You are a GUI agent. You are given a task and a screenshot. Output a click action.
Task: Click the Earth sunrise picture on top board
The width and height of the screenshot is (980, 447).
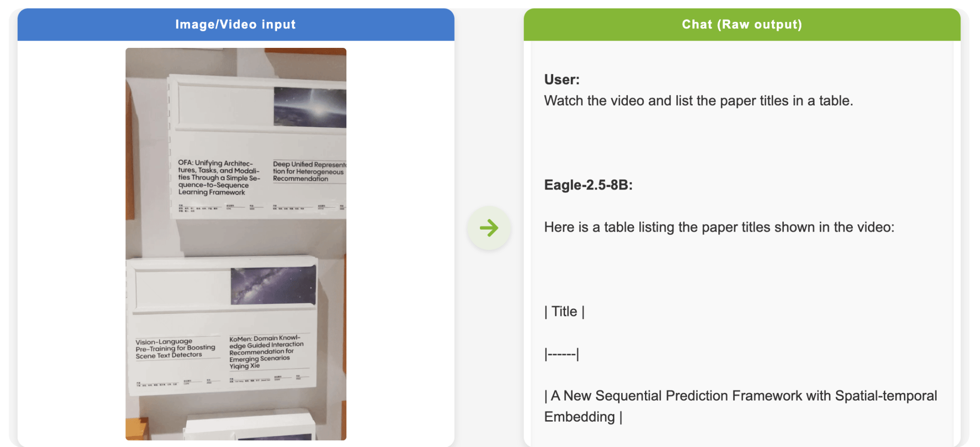pyautogui.click(x=310, y=107)
